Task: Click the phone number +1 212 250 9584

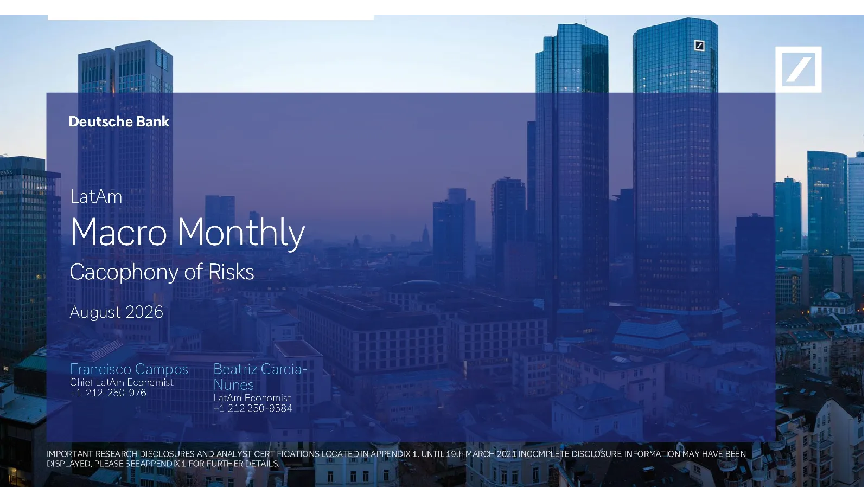Action: tap(252, 408)
